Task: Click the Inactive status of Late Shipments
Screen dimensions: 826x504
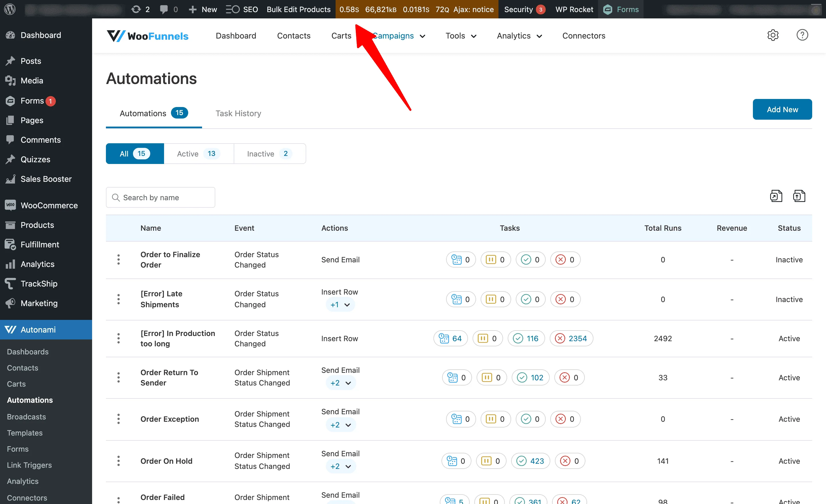Action: (789, 299)
